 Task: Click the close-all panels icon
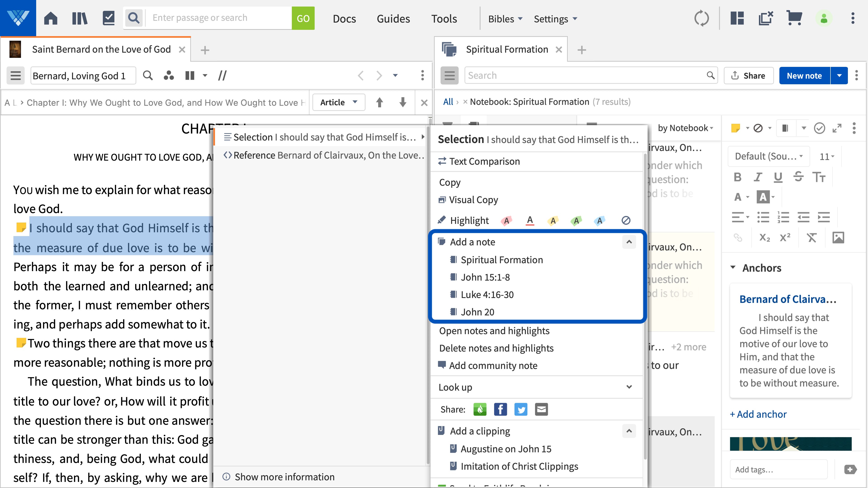point(766,18)
